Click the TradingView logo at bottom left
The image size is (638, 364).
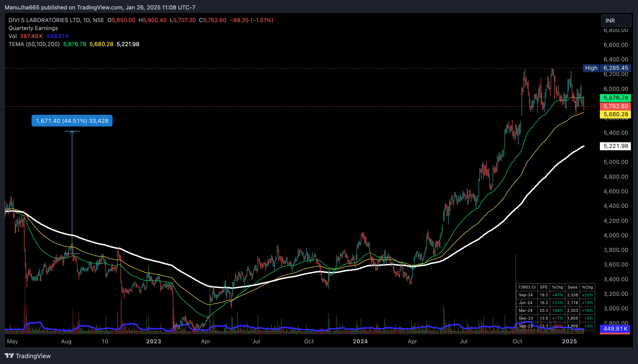pyautogui.click(x=28, y=356)
